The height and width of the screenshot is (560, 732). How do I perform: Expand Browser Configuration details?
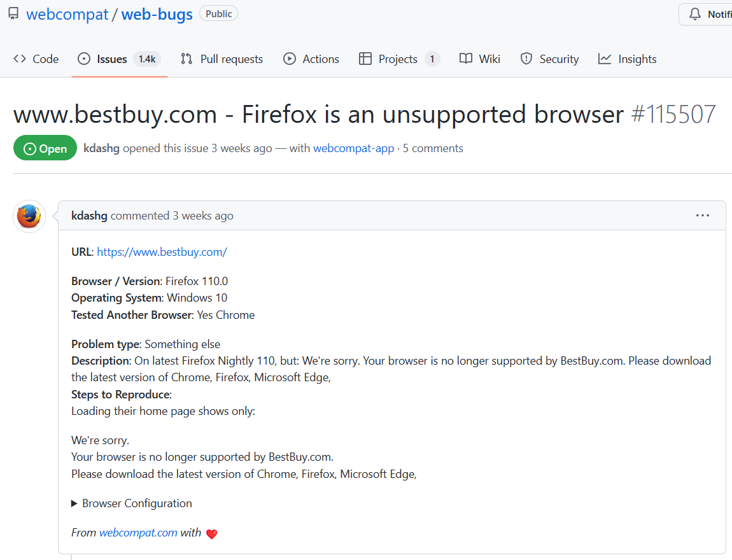[x=132, y=503]
